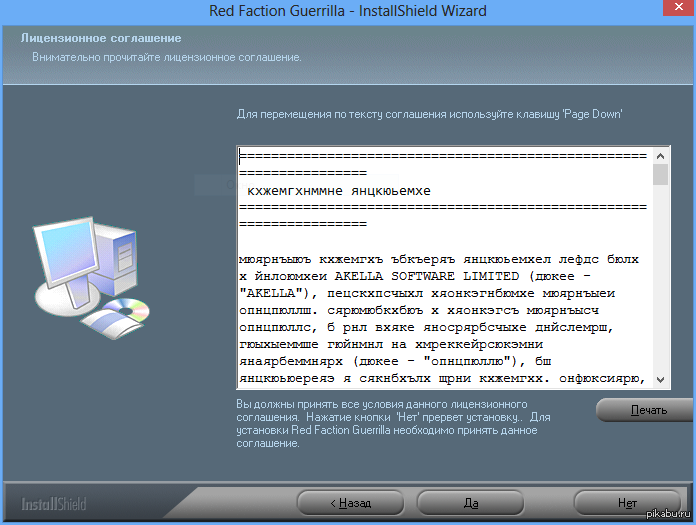Print the agreement with Печать button
The image size is (696, 525).
point(646,410)
